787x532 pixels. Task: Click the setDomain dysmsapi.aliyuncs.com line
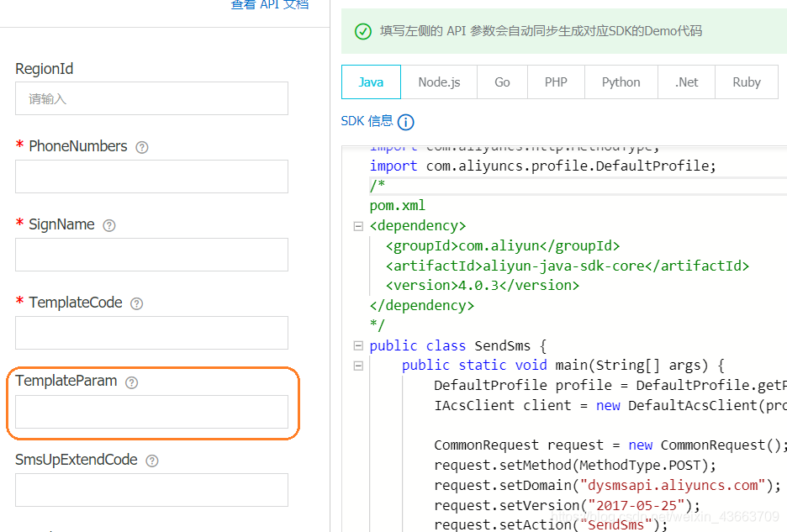608,485
